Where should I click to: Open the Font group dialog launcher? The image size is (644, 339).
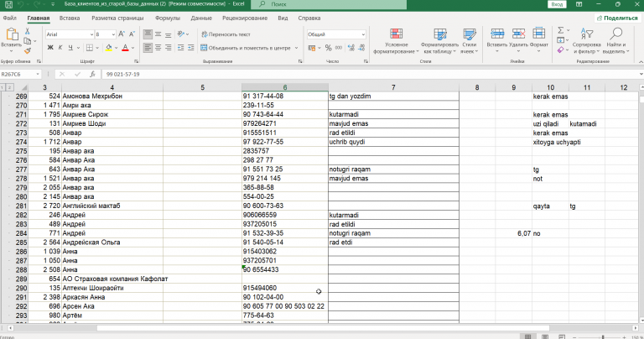(137, 61)
